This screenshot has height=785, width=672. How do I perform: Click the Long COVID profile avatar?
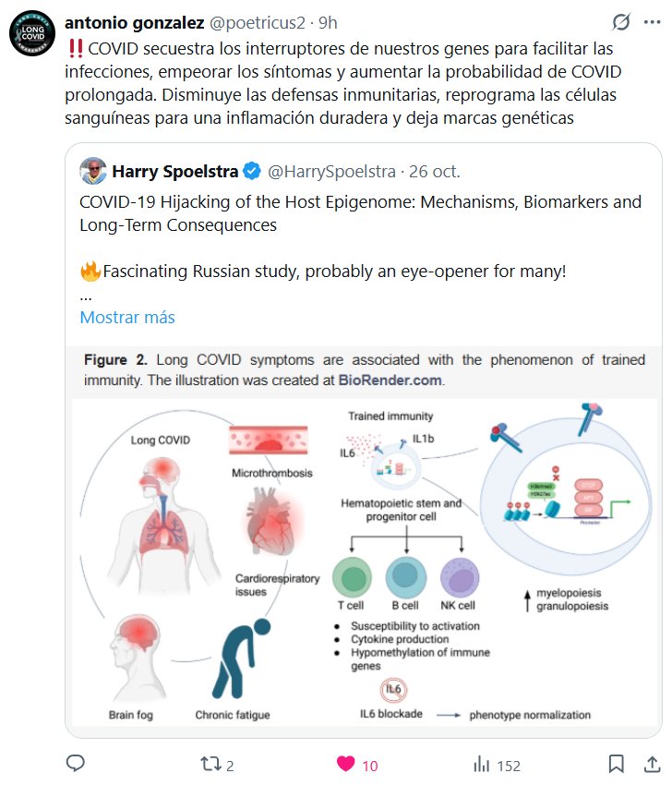pos(32,35)
